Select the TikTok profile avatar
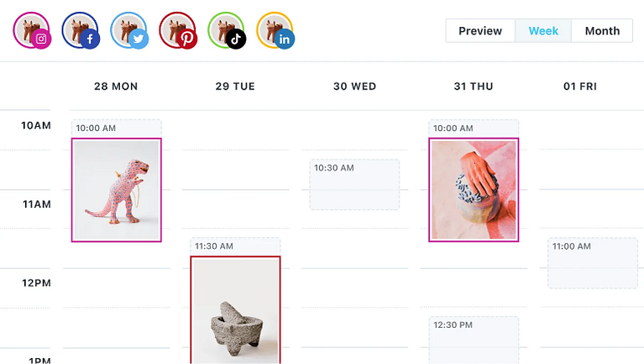644x364 pixels. (x=227, y=30)
